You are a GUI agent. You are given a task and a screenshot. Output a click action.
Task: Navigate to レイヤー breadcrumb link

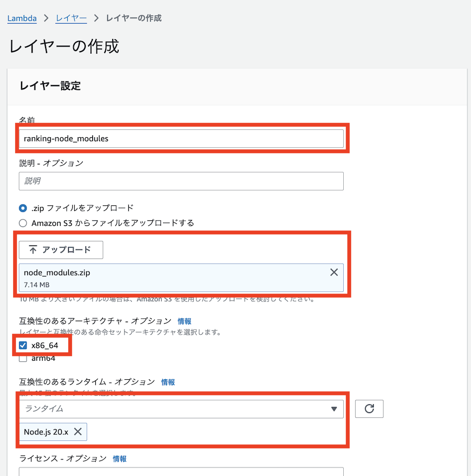(x=71, y=18)
